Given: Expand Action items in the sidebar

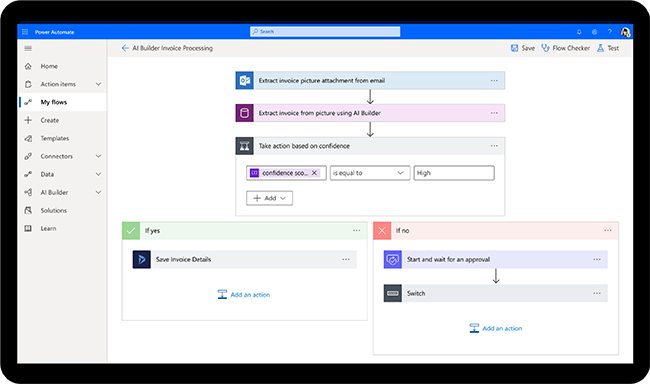Looking at the screenshot, I should tap(98, 84).
